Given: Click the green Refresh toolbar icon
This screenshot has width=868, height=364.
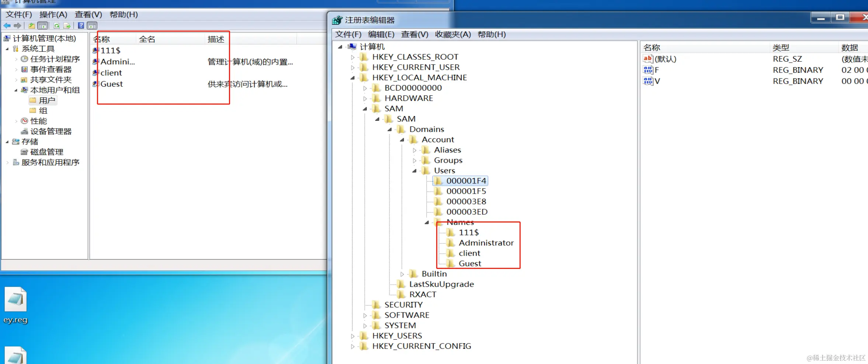Looking at the screenshot, I should click(56, 26).
